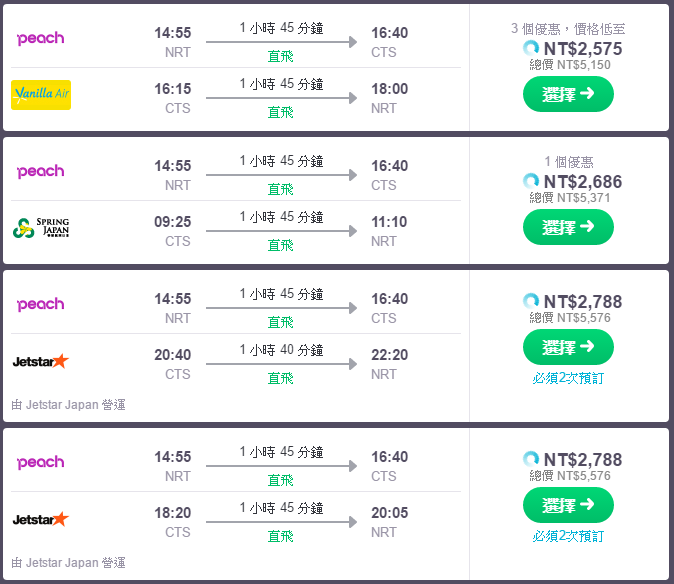Screen dimensions: 674x584
Task: Click Peach logo in the NT$2,575 result
Action: click(x=41, y=38)
